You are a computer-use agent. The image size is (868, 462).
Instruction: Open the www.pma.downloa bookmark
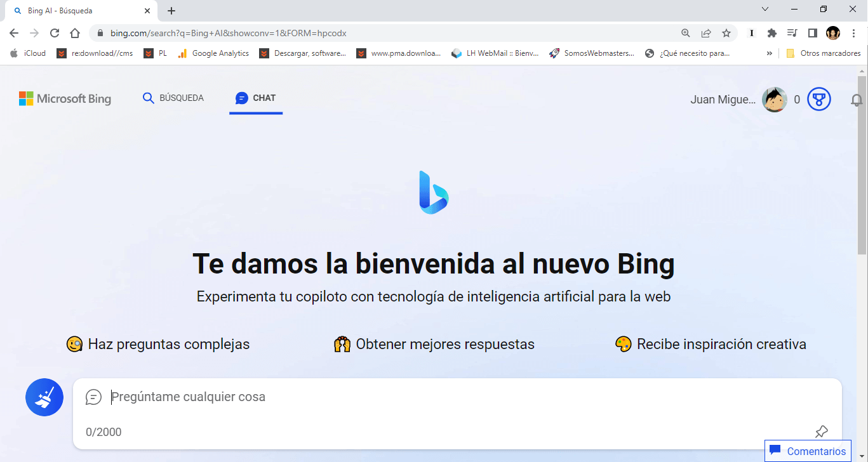coord(399,53)
